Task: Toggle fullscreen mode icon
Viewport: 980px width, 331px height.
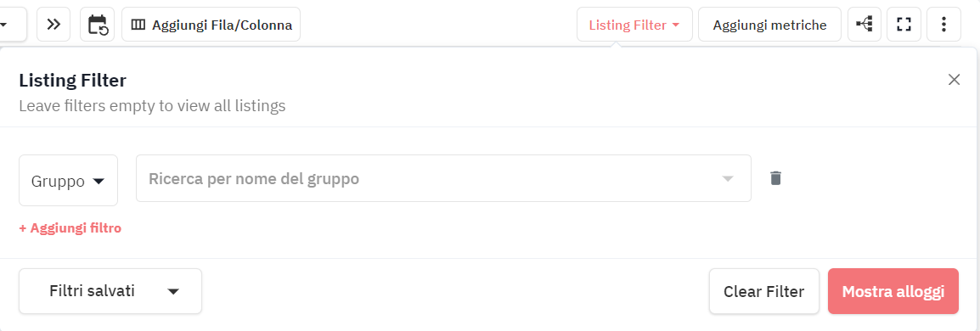Action: pyautogui.click(x=904, y=25)
